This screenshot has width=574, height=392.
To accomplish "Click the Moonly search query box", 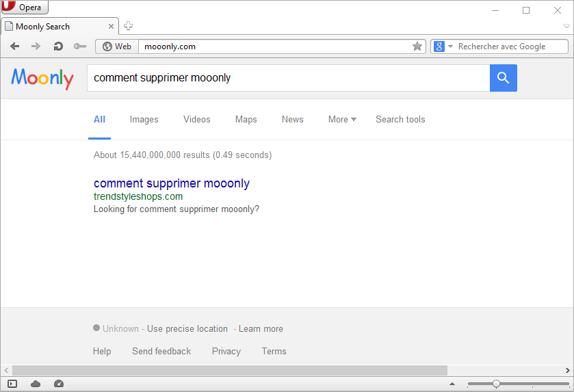I will [289, 78].
